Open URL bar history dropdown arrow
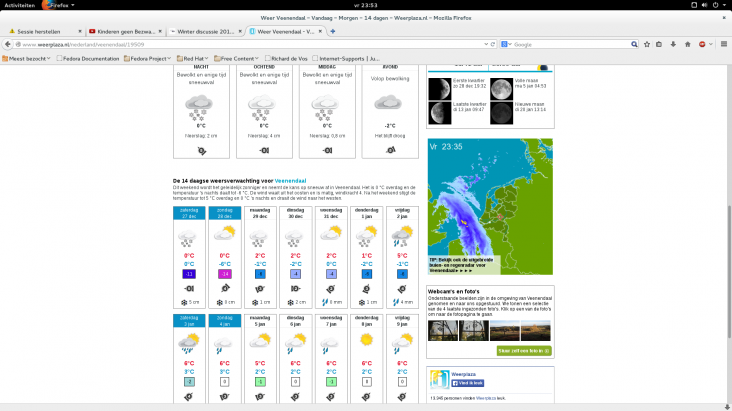 coord(486,44)
